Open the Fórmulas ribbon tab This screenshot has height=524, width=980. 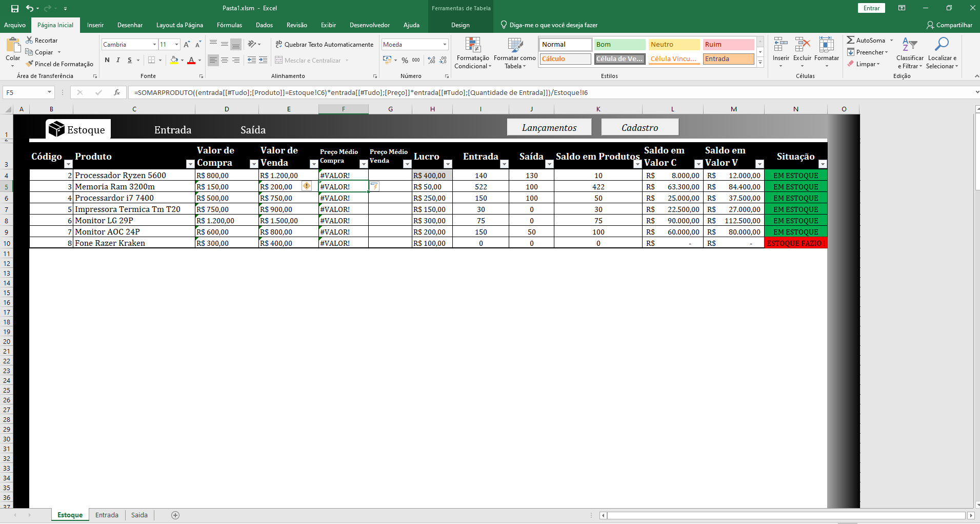(229, 25)
